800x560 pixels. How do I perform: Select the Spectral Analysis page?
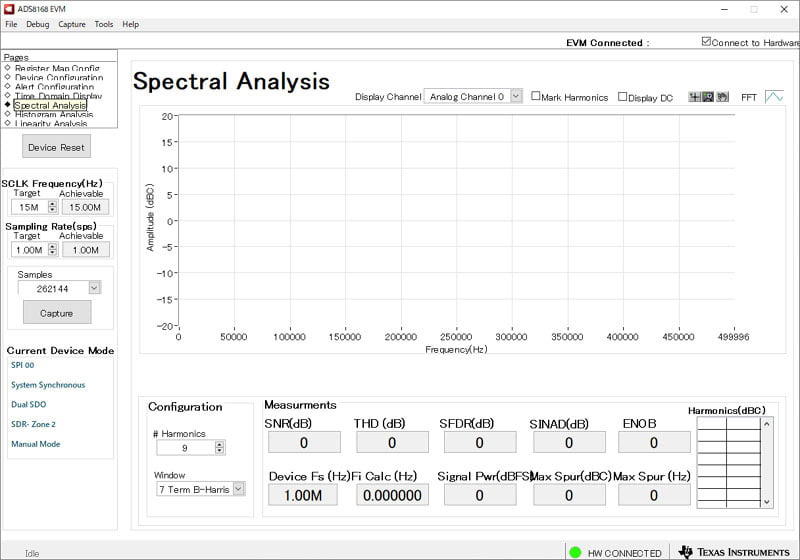[x=50, y=105]
